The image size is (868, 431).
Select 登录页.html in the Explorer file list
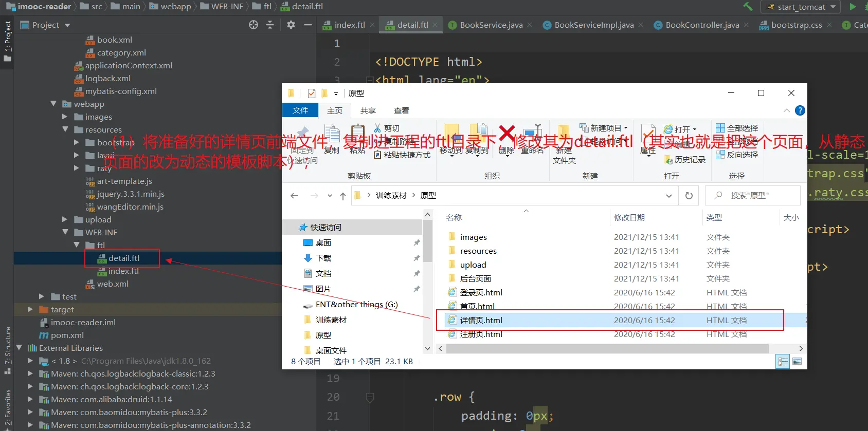(x=481, y=292)
